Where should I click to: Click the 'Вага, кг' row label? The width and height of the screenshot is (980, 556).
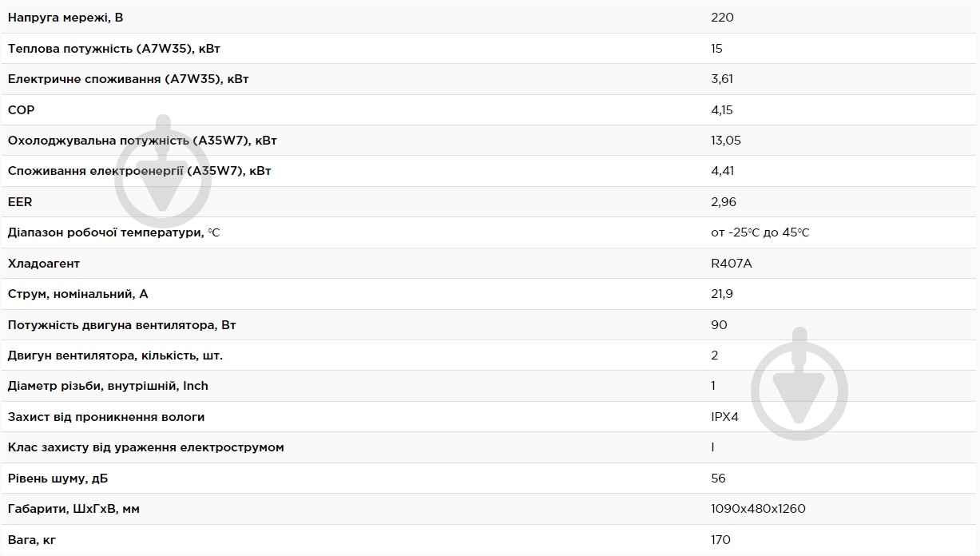click(32, 540)
